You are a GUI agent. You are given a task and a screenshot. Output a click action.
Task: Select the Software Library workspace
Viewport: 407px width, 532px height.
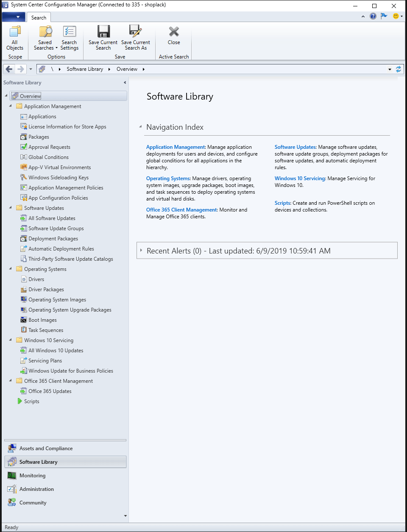pos(65,462)
